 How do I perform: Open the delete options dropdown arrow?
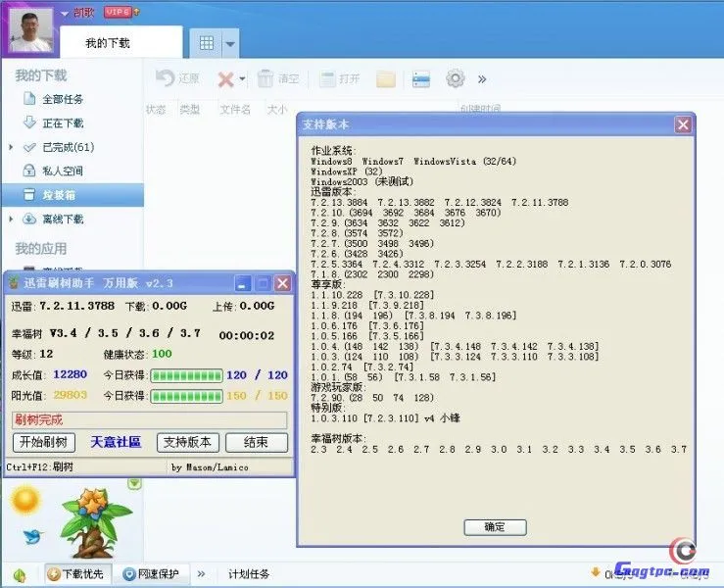point(242,79)
